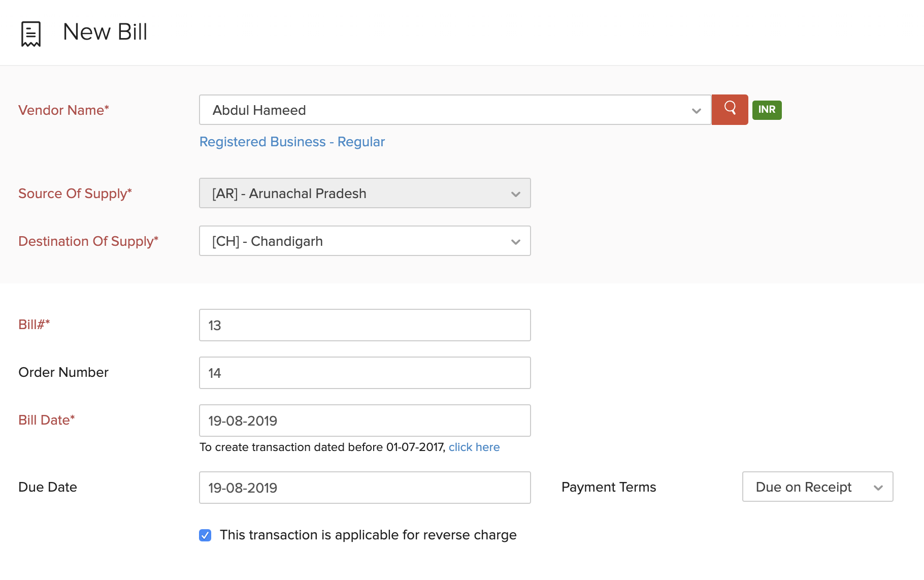Viewport: 924px width, 580px height.
Task: Click the New Bill page heading
Action: [x=105, y=32]
